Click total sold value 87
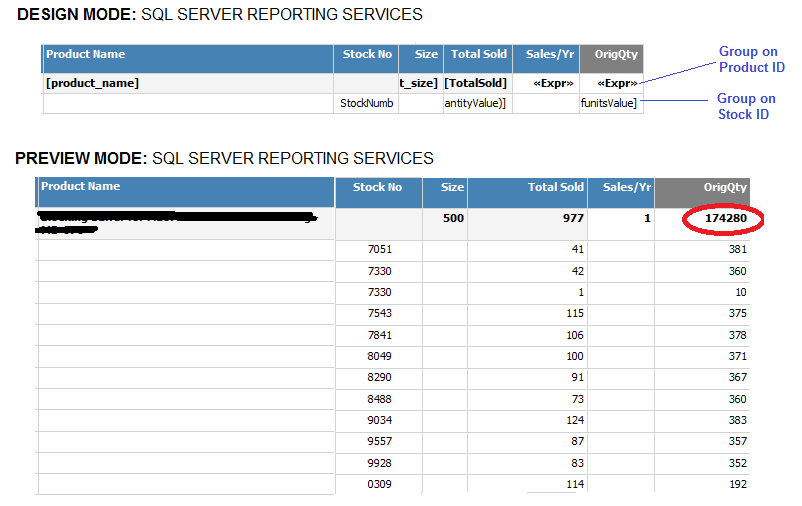Image resolution: width=802 pixels, height=506 pixels. [577, 441]
